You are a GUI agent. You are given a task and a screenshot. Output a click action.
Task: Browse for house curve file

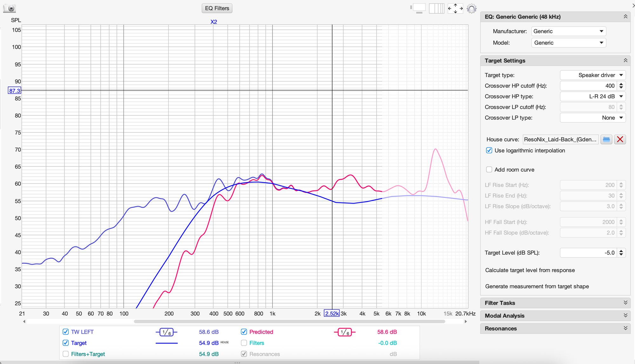pyautogui.click(x=606, y=140)
